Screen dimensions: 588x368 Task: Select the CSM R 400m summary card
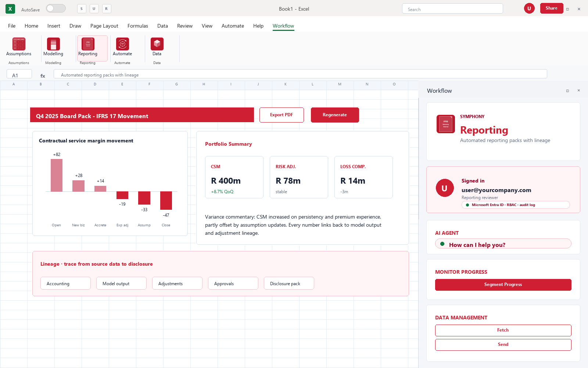coord(234,177)
